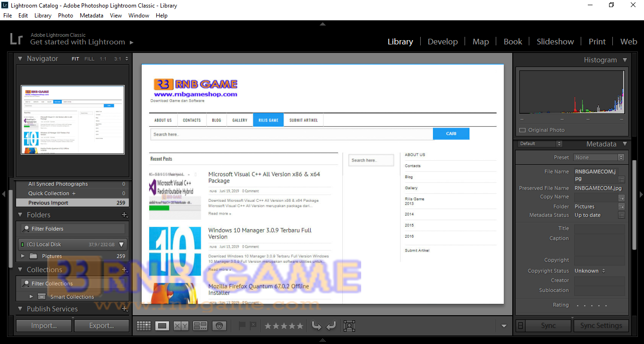This screenshot has height=344, width=644.
Task: Toggle bottom filmstrip panel arrow
Action: pos(322,340)
